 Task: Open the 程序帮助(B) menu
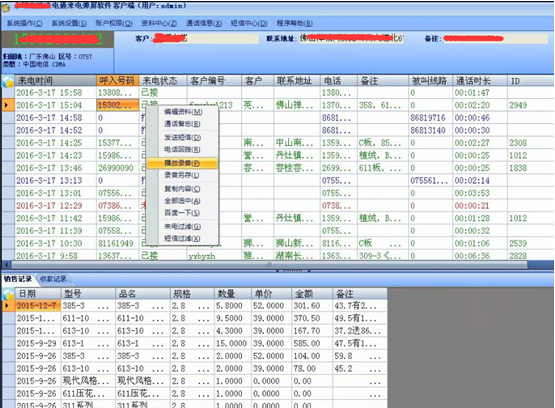[x=294, y=23]
